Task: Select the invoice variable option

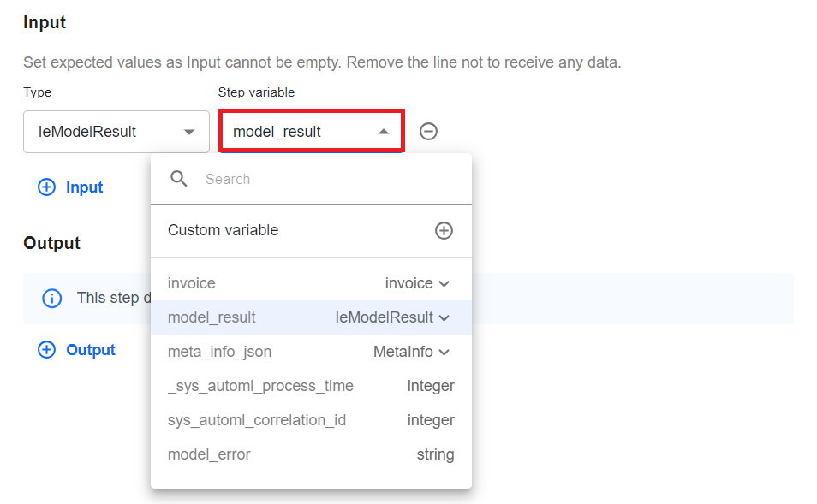Action: tap(311, 283)
